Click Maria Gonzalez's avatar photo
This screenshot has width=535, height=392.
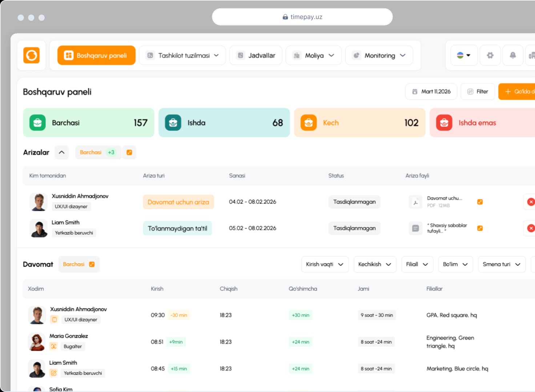pyautogui.click(x=37, y=342)
